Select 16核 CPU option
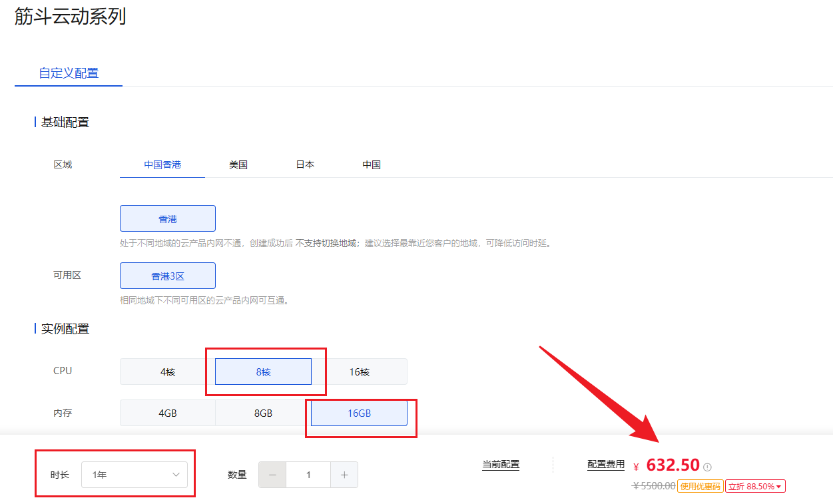833x504 pixels. (359, 372)
